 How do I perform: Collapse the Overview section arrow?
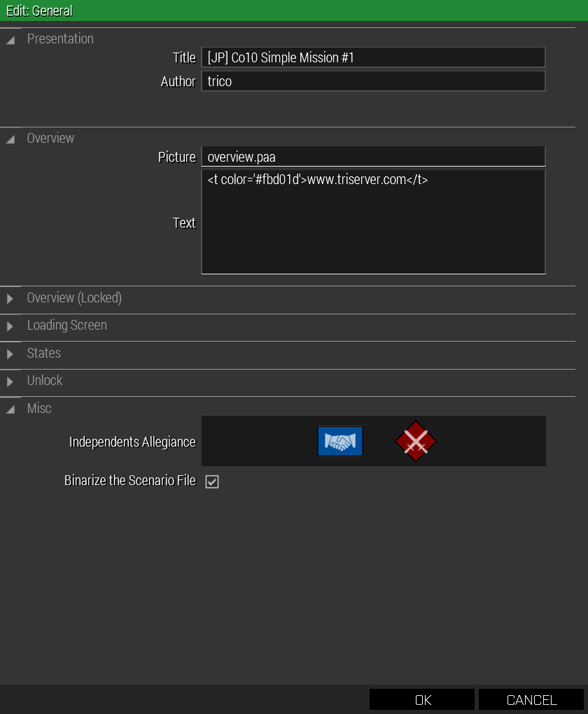10,139
